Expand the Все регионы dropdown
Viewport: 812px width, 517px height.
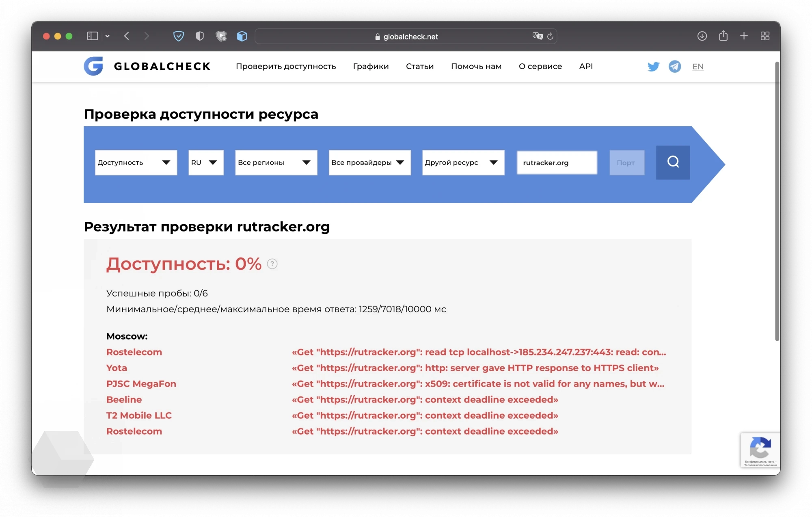coord(276,162)
